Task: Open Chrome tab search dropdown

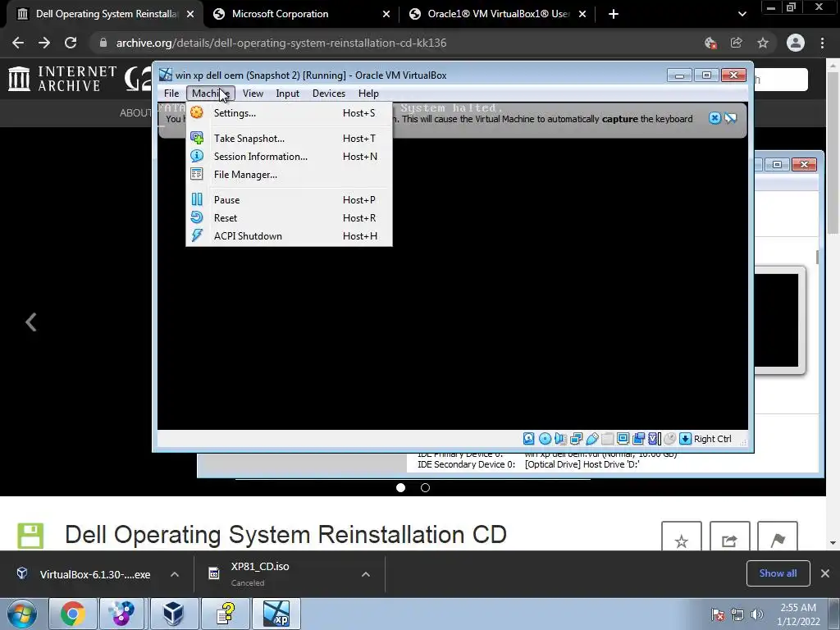Action: 742,14
